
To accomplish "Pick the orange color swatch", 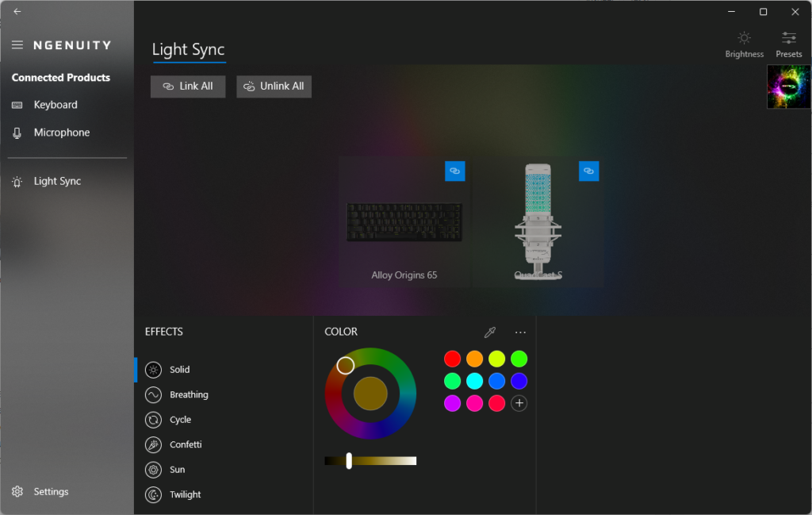I will click(x=474, y=359).
